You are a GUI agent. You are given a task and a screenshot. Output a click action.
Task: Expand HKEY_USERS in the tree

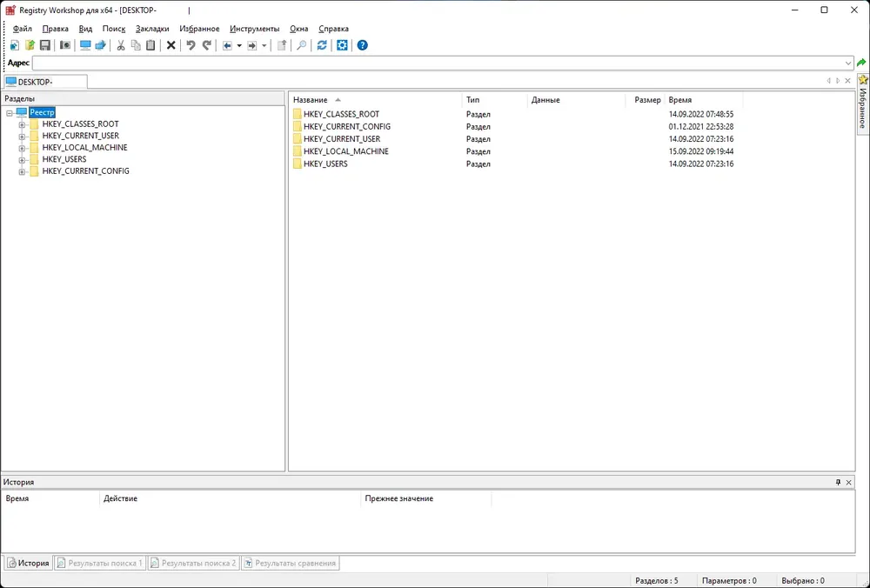[x=22, y=160]
